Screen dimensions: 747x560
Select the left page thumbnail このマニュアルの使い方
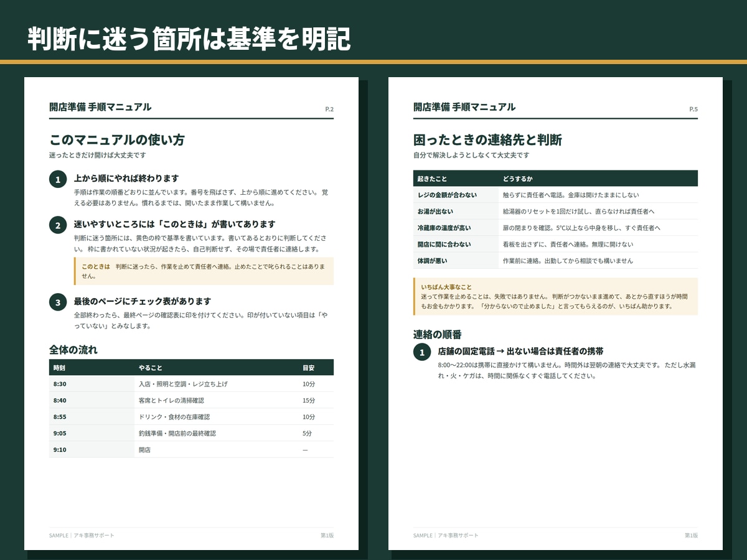[x=191, y=314]
